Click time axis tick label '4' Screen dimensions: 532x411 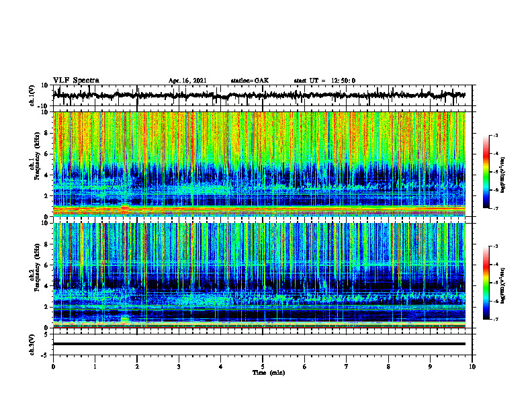[221, 367]
